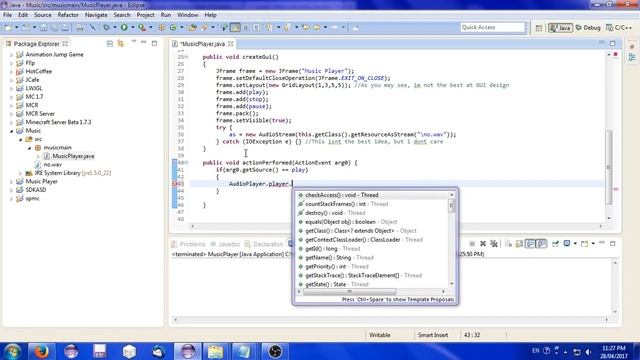The height and width of the screenshot is (360, 640).
Task: Click the Debug bug icon in toolbar
Action: coord(107,27)
